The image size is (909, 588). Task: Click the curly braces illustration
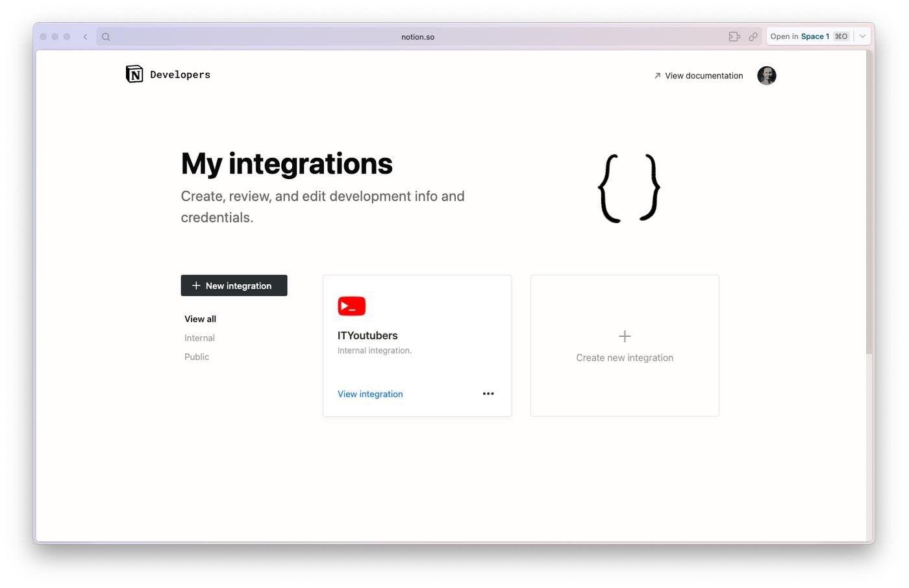tap(629, 188)
